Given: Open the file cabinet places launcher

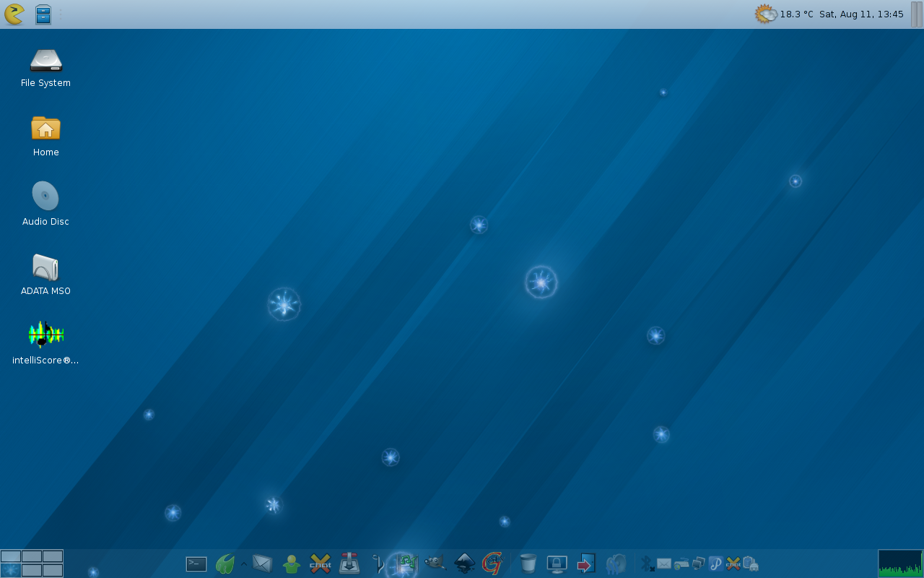Looking at the screenshot, I should tap(43, 14).
